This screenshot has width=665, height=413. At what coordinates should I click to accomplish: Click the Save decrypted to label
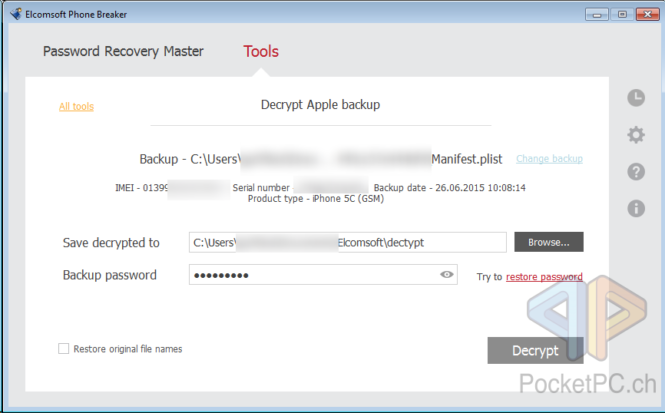click(x=111, y=243)
